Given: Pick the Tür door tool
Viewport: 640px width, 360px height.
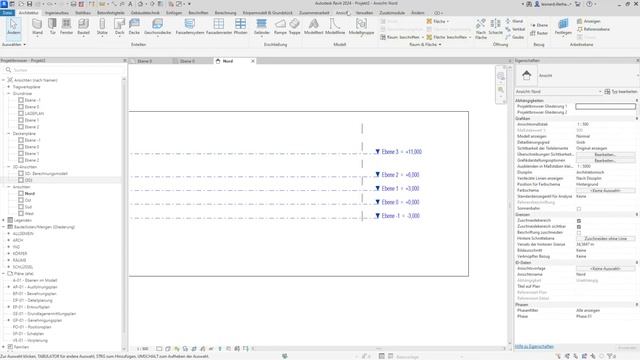Looking at the screenshot, I should point(52,27).
